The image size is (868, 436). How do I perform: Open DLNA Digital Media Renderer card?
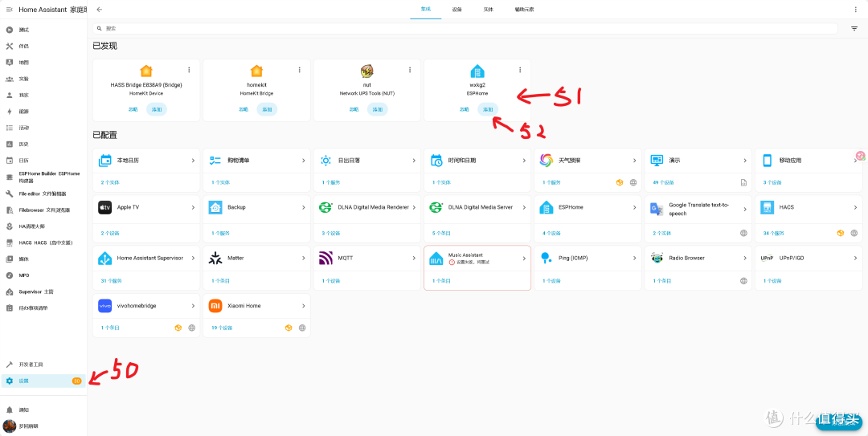tap(367, 218)
